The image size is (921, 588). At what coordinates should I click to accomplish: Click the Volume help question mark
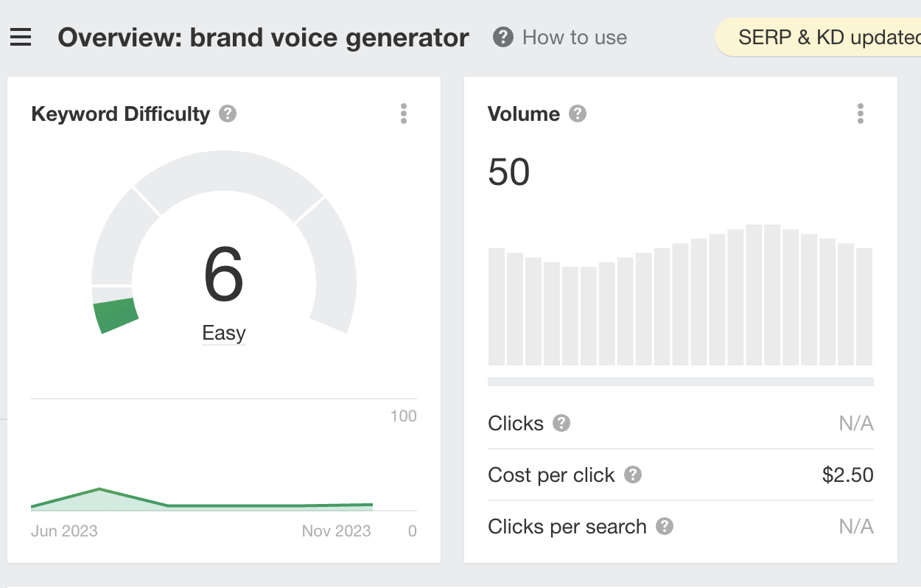[578, 114]
